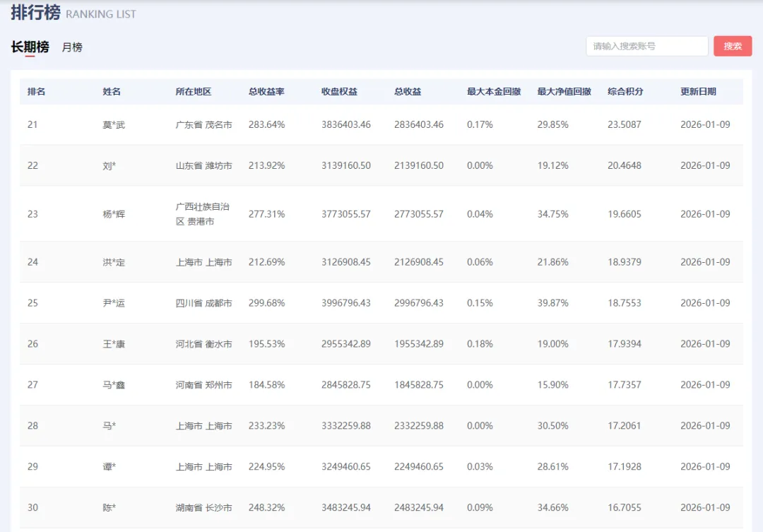Viewport: 763px width, 532px height.
Task: Select the name 刘* in rank 22
Action: 110,165
